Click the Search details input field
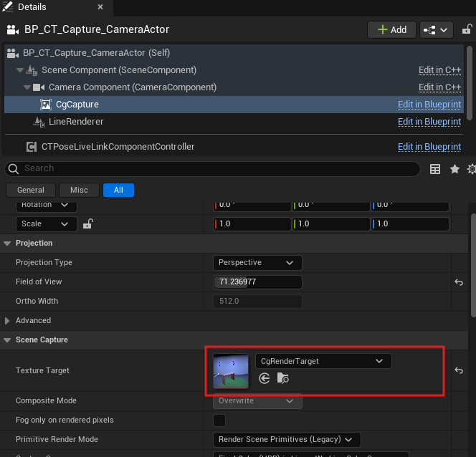This screenshot has height=457, width=476. click(215, 168)
